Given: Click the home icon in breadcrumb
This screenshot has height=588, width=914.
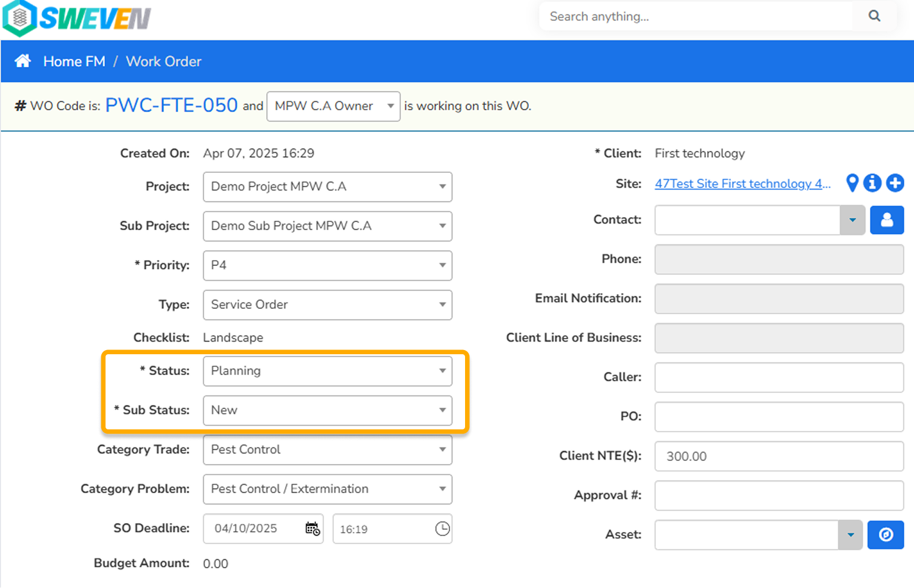Looking at the screenshot, I should [x=23, y=61].
